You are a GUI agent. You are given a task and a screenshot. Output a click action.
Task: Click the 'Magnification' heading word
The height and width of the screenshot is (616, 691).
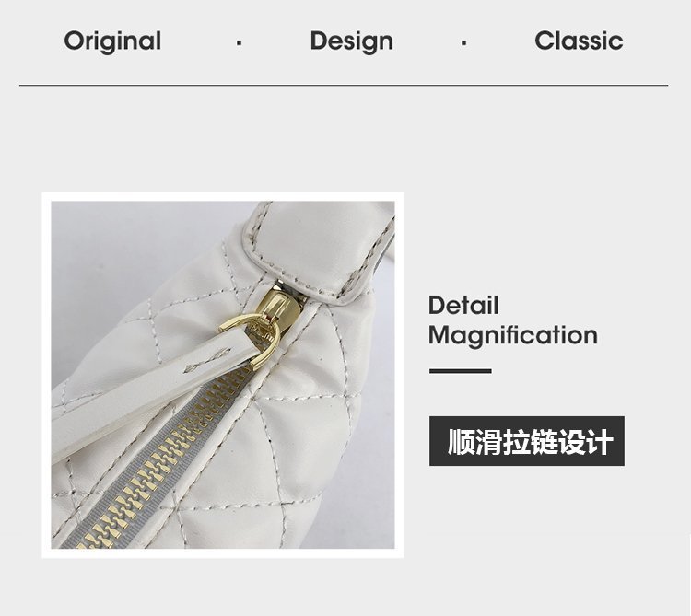pyautogui.click(x=513, y=335)
